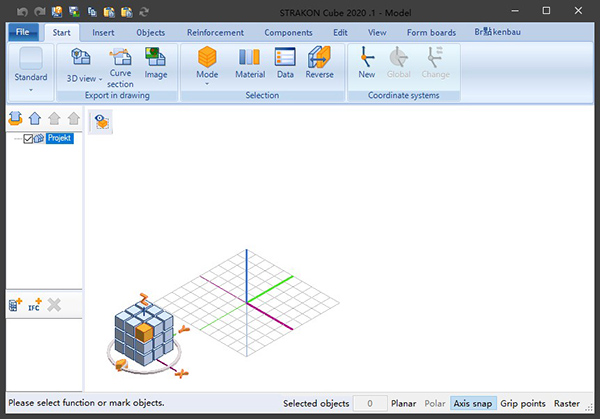The height and width of the screenshot is (419, 600).
Task: Open the File menu
Action: click(x=23, y=32)
